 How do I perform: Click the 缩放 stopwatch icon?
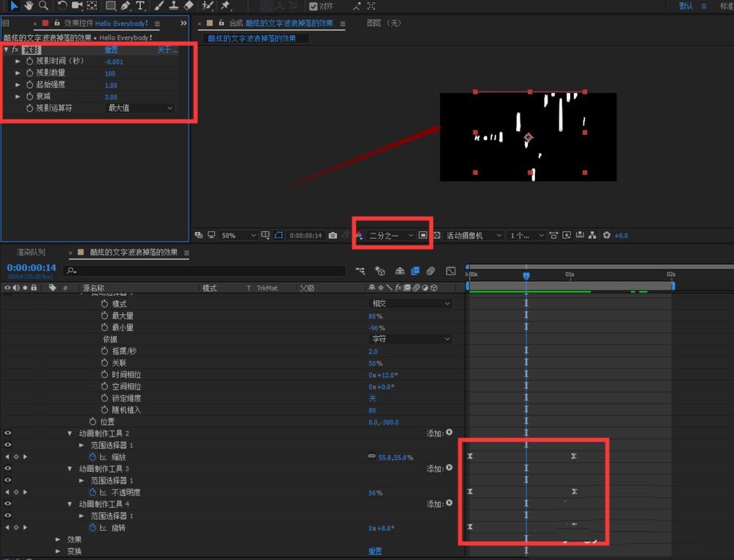tap(92, 457)
